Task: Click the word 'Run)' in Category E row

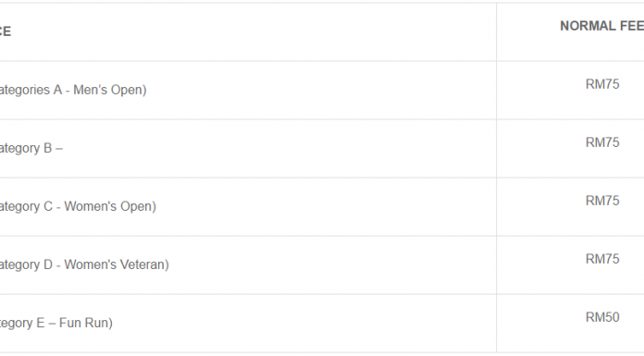Action: (x=99, y=323)
